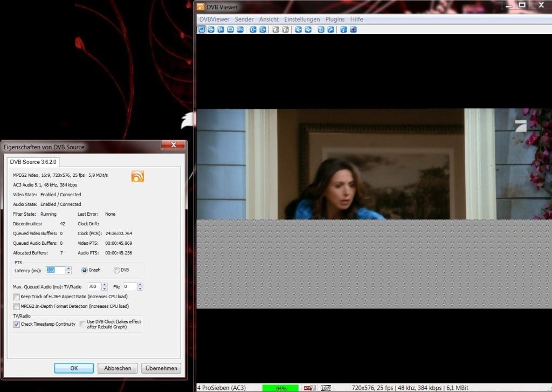Image resolution: width=552 pixels, height=392 pixels.
Task: Click the record toolbar icon
Action: point(353,30)
